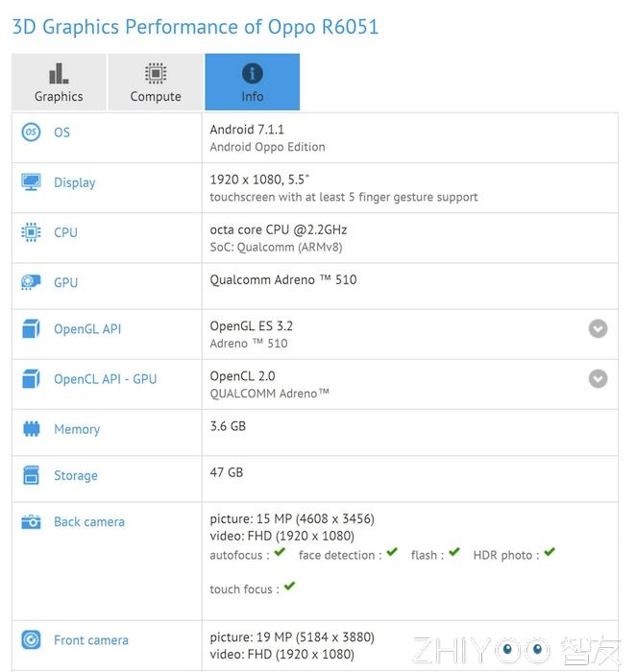635x672 pixels.
Task: Click the face detection checkmark
Action: [392, 553]
